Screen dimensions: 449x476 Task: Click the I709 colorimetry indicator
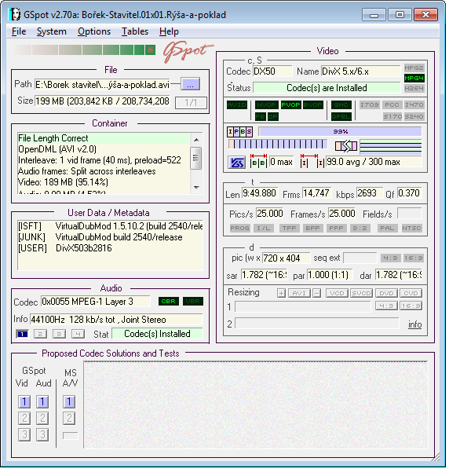click(x=370, y=105)
